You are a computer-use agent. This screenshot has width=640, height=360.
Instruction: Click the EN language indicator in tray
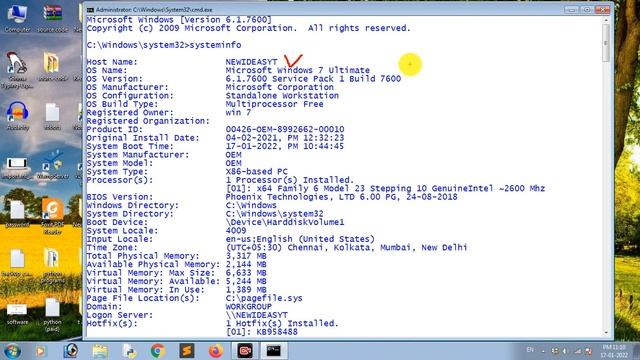(530, 350)
